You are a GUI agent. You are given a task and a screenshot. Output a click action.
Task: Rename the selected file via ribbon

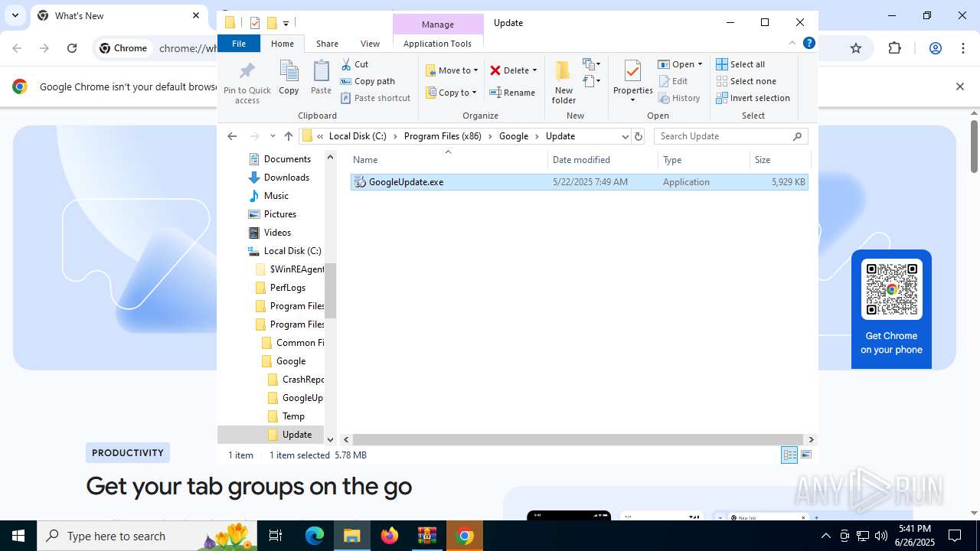[x=512, y=93]
